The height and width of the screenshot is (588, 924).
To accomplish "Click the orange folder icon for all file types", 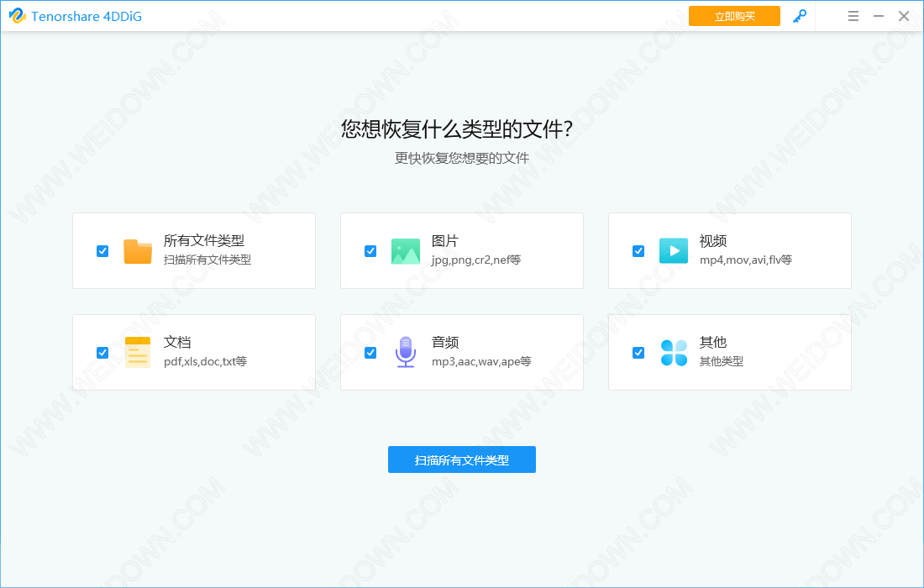I will coord(138,251).
